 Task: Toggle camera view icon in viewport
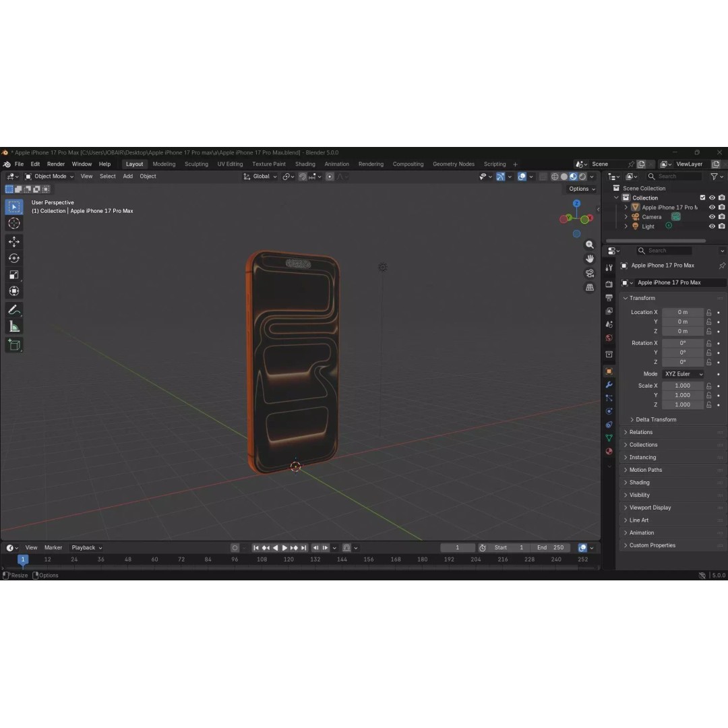coord(590,273)
